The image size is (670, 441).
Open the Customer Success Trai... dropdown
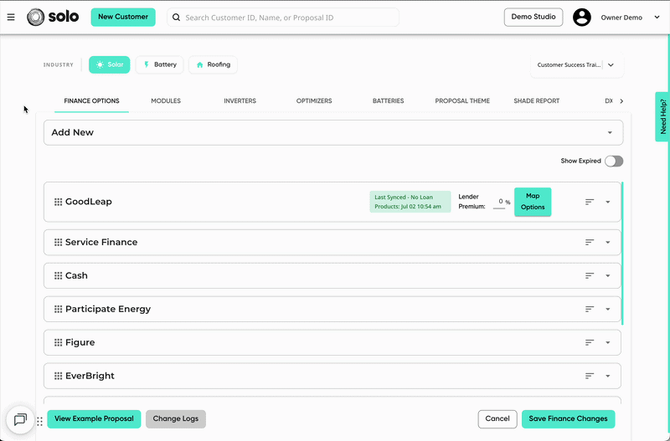[577, 65]
